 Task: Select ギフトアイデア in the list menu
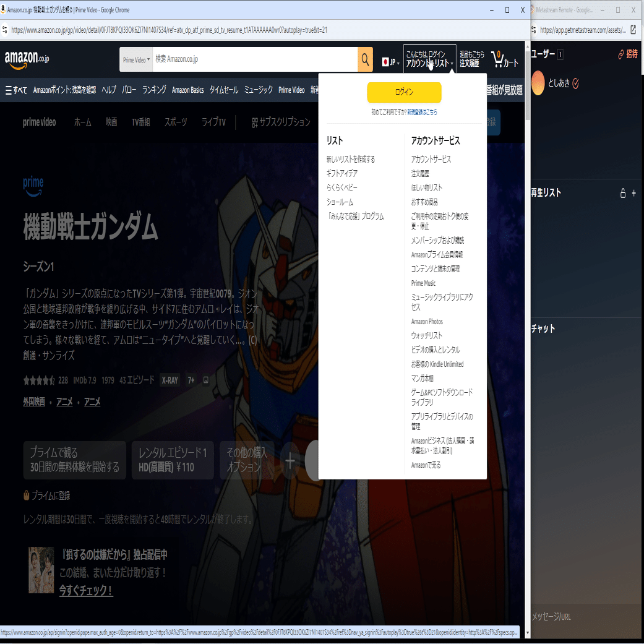pyautogui.click(x=341, y=173)
